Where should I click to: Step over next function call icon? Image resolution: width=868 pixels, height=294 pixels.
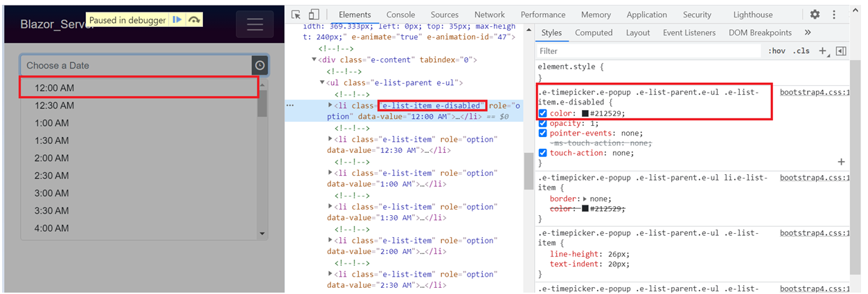(x=194, y=20)
